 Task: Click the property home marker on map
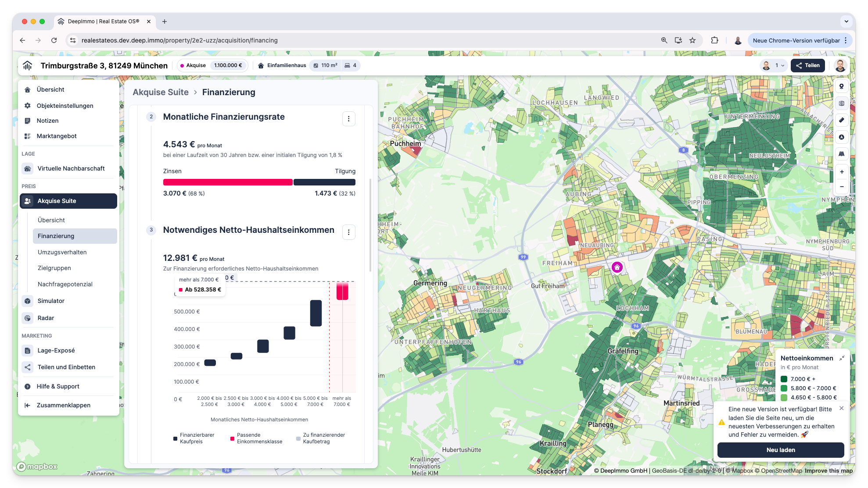pyautogui.click(x=617, y=267)
